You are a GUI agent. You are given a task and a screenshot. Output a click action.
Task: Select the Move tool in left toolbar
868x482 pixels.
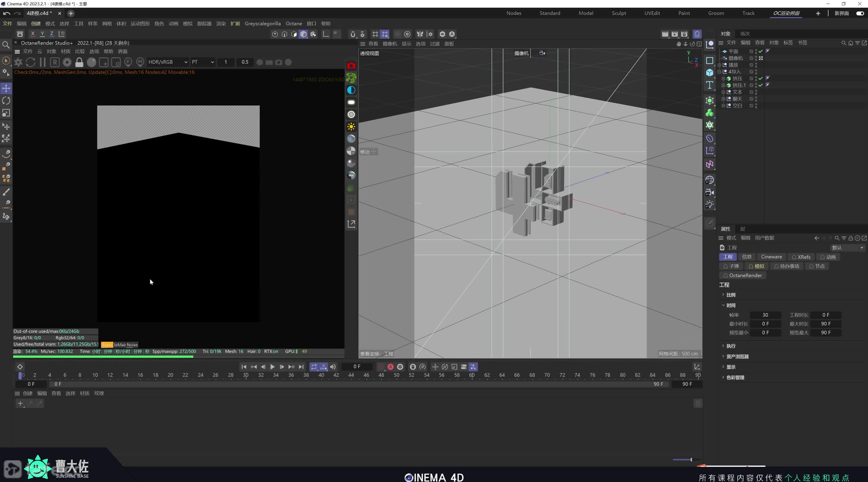point(6,88)
